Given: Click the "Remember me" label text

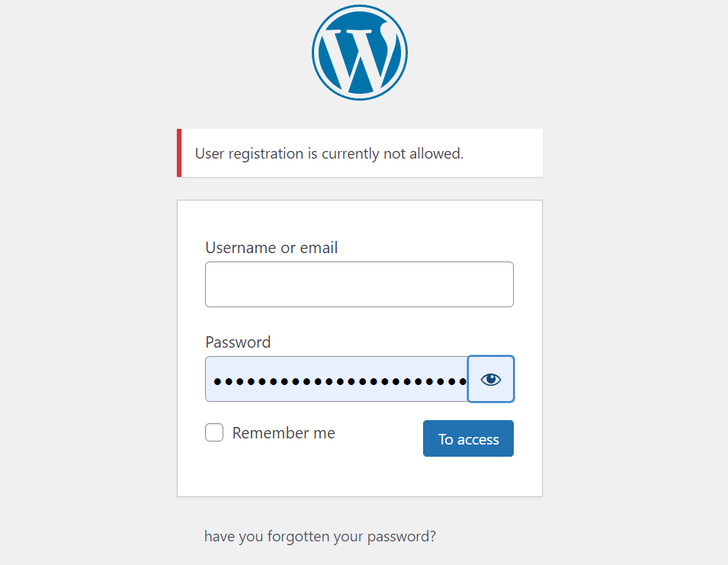Looking at the screenshot, I should (284, 433).
